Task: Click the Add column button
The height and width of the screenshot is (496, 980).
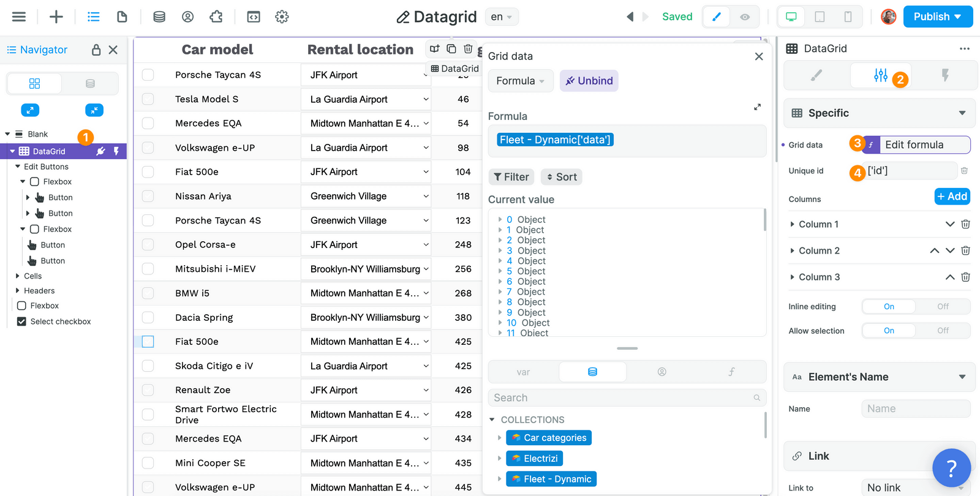Action: [952, 197]
